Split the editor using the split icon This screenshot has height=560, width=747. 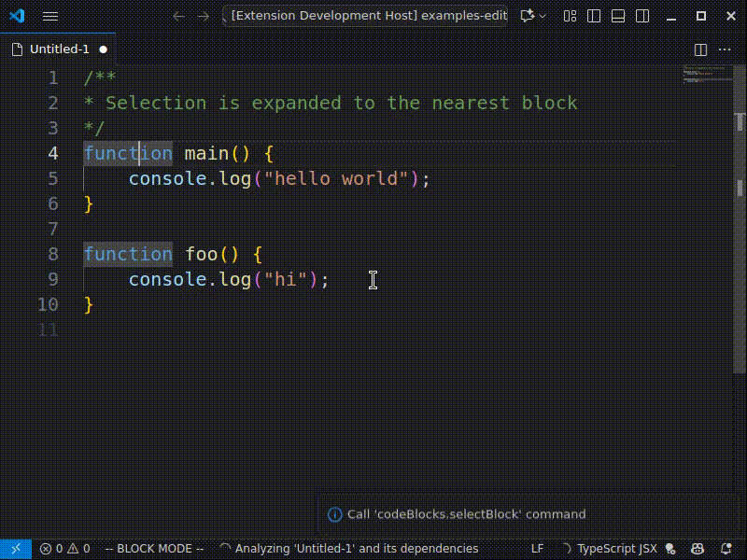pyautogui.click(x=700, y=51)
